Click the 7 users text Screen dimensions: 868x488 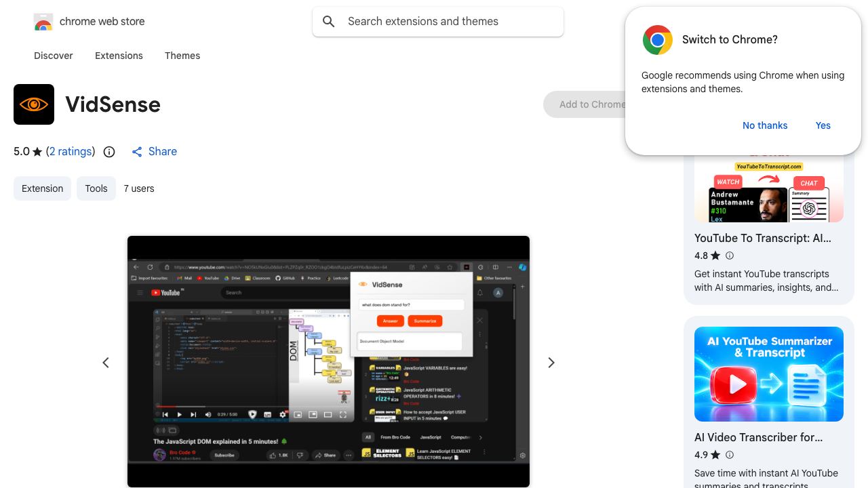(139, 188)
